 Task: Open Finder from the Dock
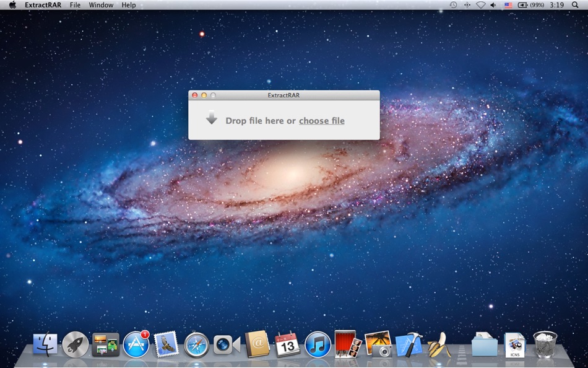point(45,344)
